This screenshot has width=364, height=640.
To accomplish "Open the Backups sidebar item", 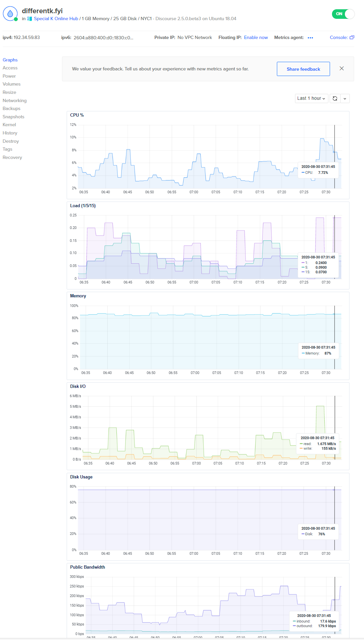I will tap(12, 109).
